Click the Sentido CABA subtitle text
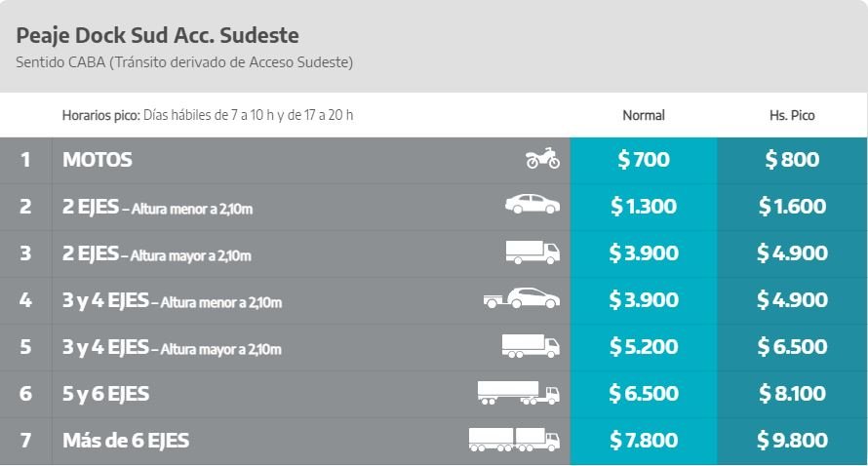868x466 pixels. click(184, 62)
